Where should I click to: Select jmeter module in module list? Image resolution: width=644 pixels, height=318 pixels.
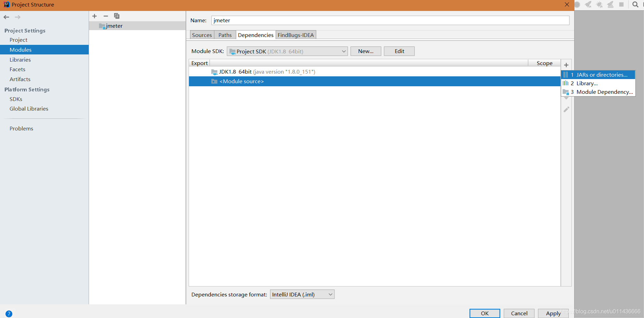pyautogui.click(x=137, y=26)
